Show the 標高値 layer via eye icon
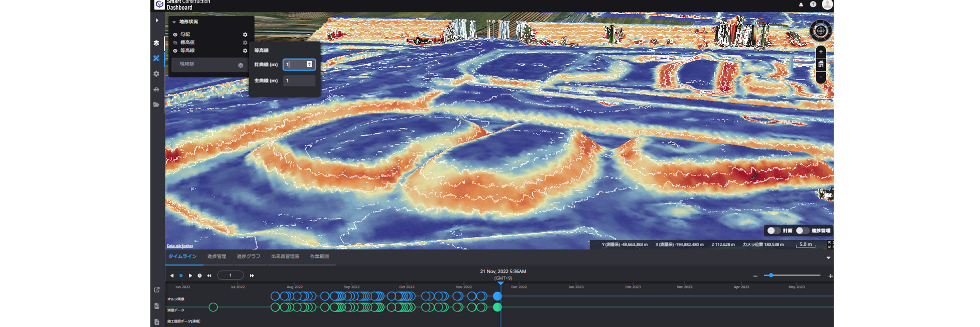This screenshot has width=980, height=327. click(175, 43)
